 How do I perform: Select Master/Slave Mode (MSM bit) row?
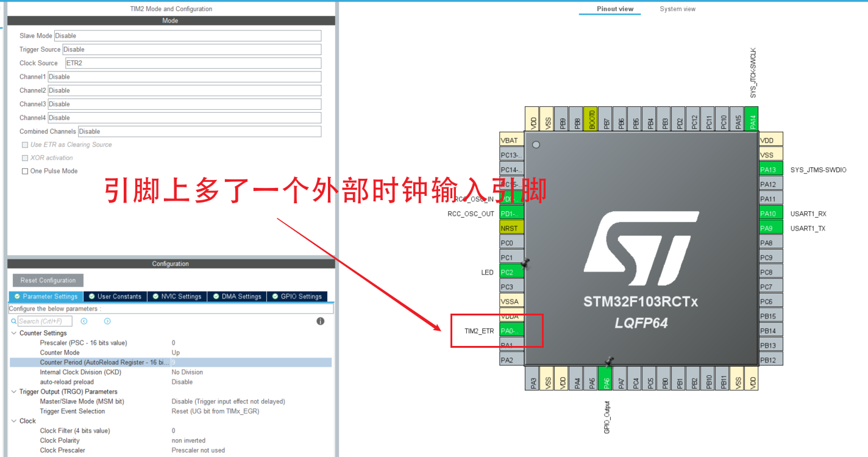(171, 401)
